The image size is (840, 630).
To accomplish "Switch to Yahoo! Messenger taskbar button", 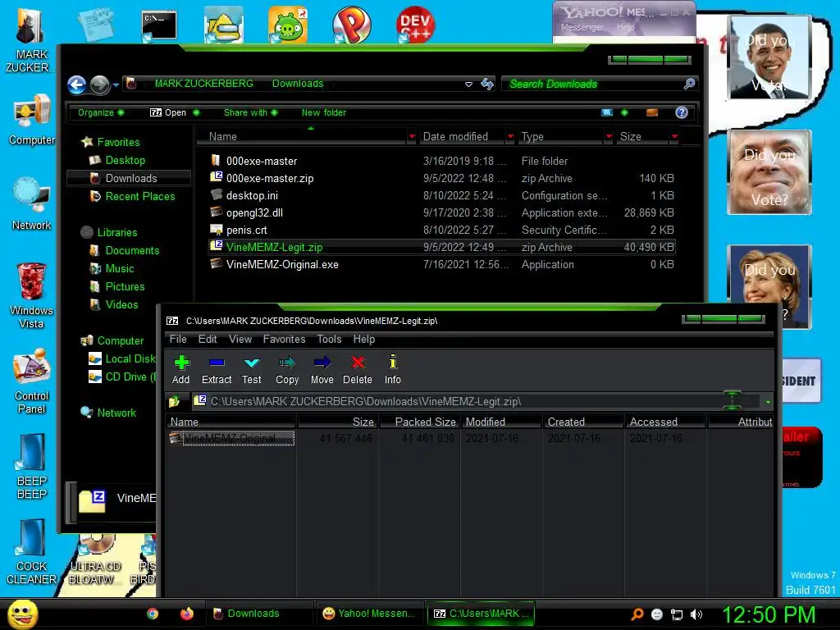I will click(368, 614).
